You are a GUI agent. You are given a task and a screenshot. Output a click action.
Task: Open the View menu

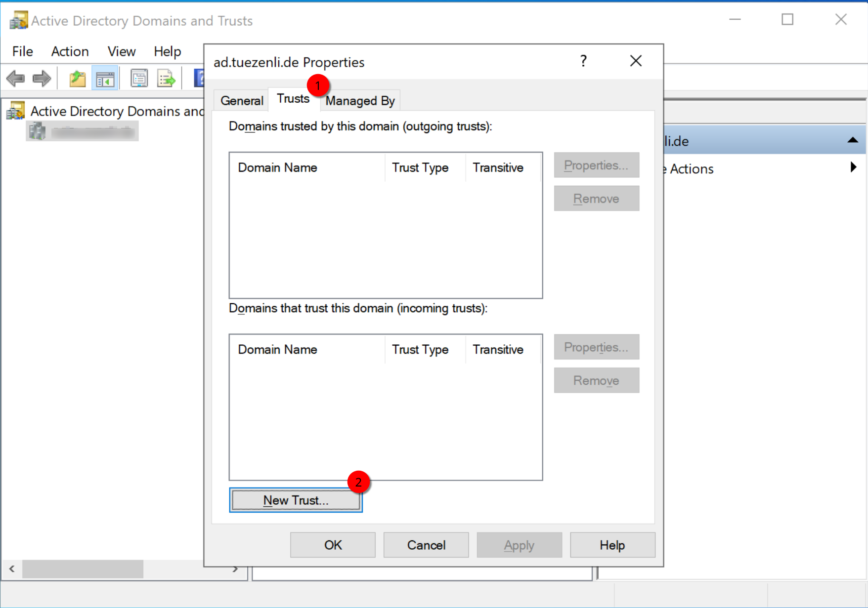pos(121,51)
